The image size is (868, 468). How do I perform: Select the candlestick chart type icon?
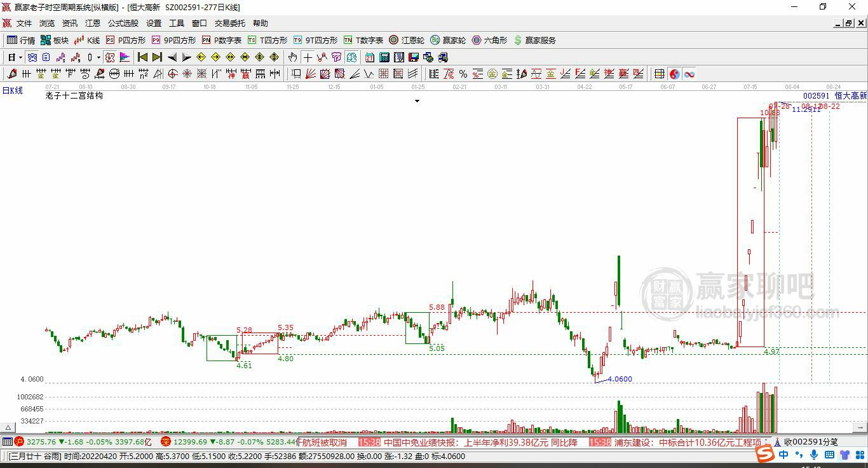click(90, 57)
